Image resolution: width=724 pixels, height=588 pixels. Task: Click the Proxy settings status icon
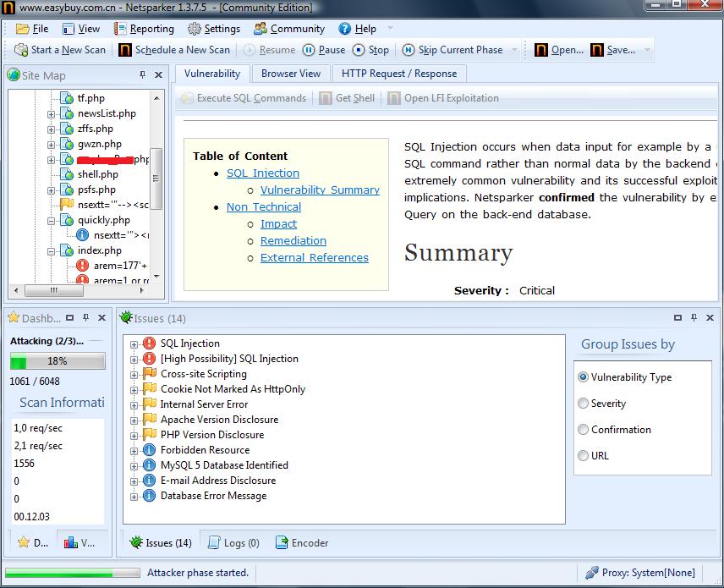point(592,573)
